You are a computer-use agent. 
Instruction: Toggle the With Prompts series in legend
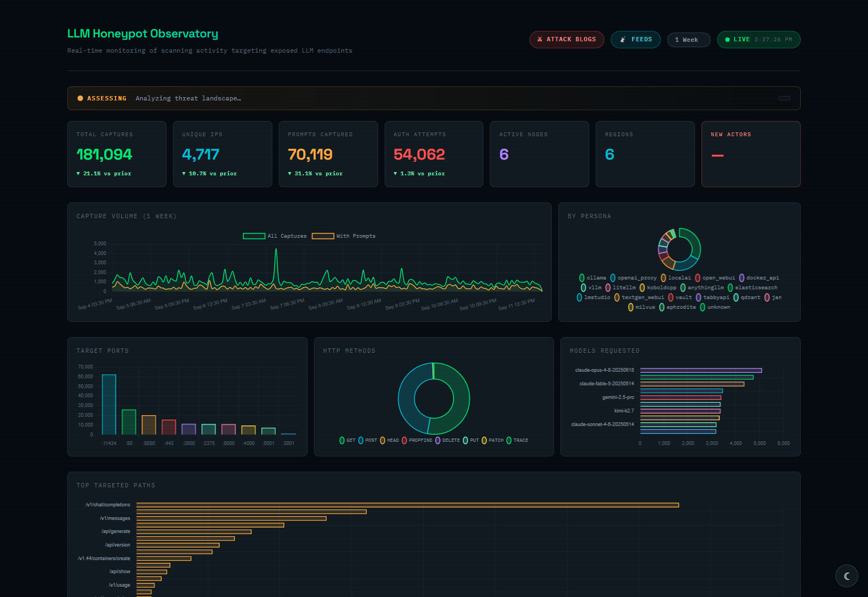(x=343, y=236)
